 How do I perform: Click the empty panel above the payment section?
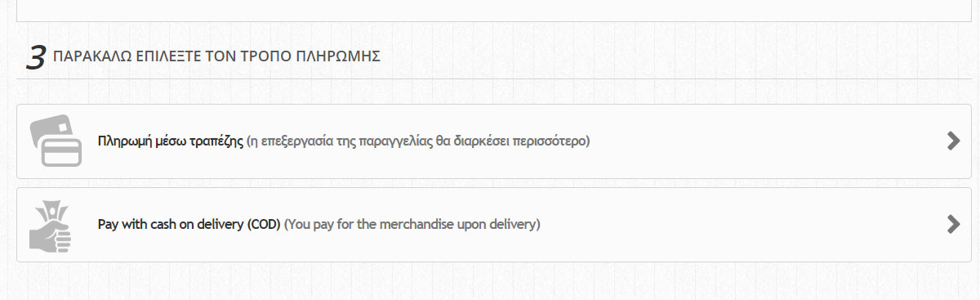[x=490, y=10]
